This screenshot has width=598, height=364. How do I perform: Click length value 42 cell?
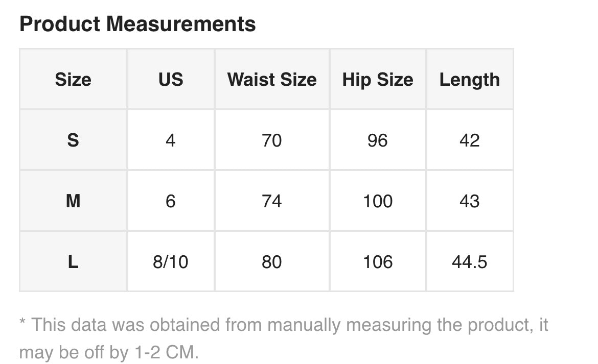470,140
